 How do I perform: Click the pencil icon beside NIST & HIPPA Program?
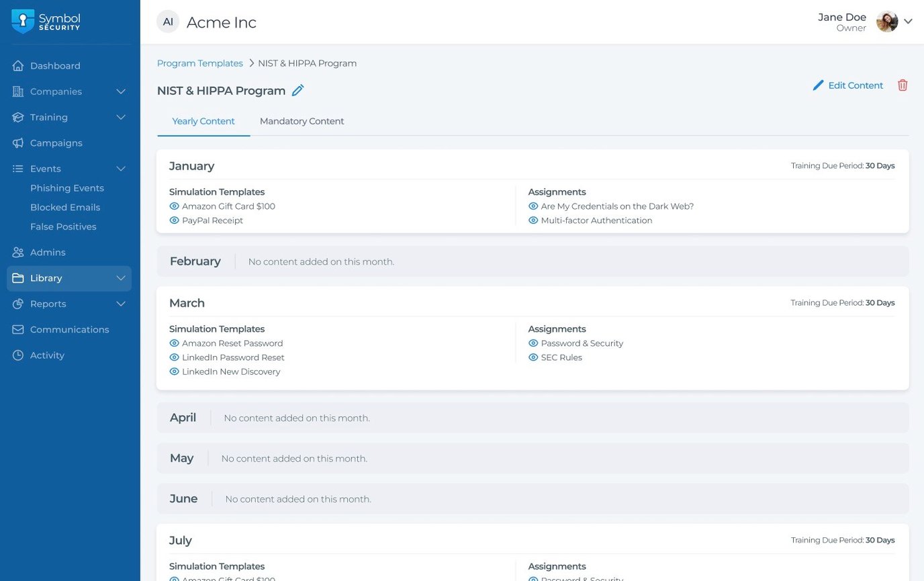click(x=297, y=90)
